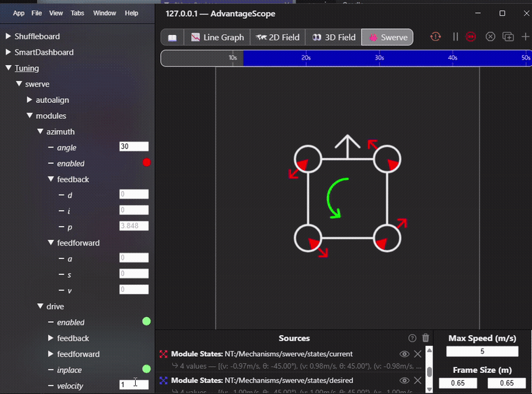Open the Sources help question-mark icon
This screenshot has width=532, height=394.
(x=412, y=338)
